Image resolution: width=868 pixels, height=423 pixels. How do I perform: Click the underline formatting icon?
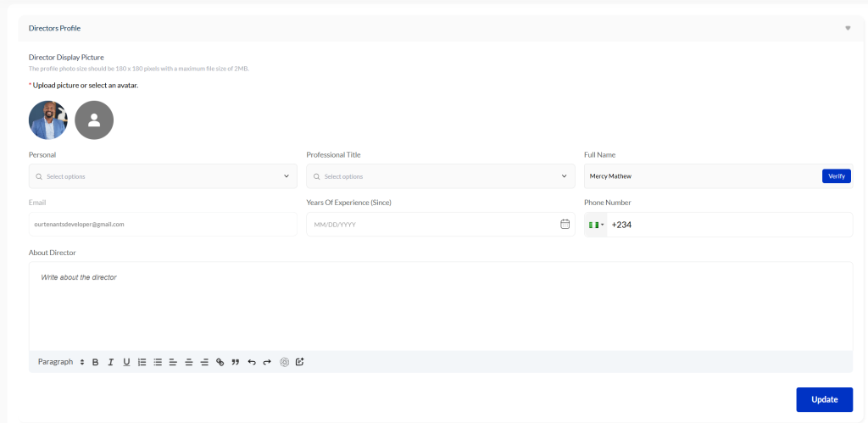pos(126,362)
